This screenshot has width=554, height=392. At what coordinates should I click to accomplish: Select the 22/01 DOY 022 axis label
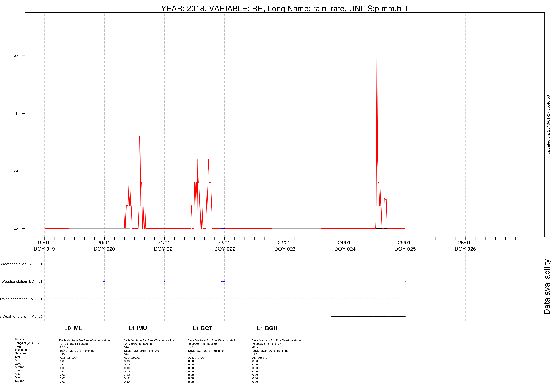click(x=225, y=246)
